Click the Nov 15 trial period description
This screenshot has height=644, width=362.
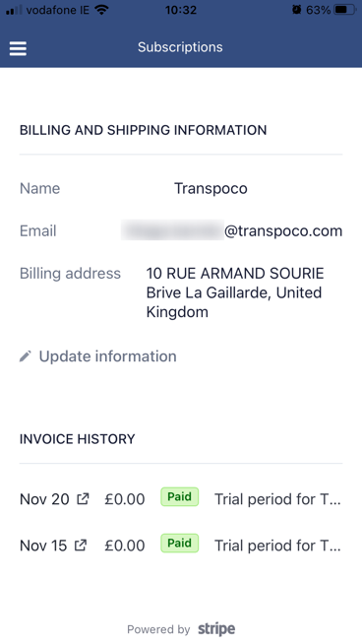tap(277, 546)
